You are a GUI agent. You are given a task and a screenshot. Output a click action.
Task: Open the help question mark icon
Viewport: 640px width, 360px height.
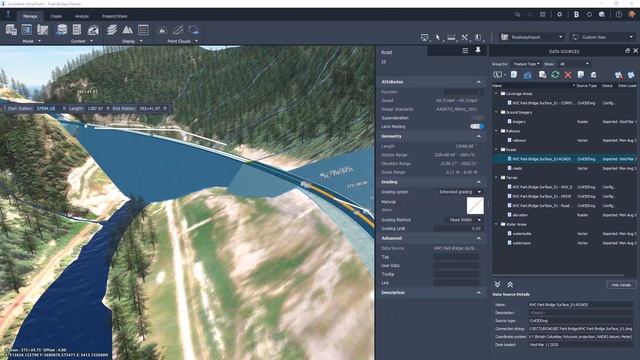click(619, 14)
